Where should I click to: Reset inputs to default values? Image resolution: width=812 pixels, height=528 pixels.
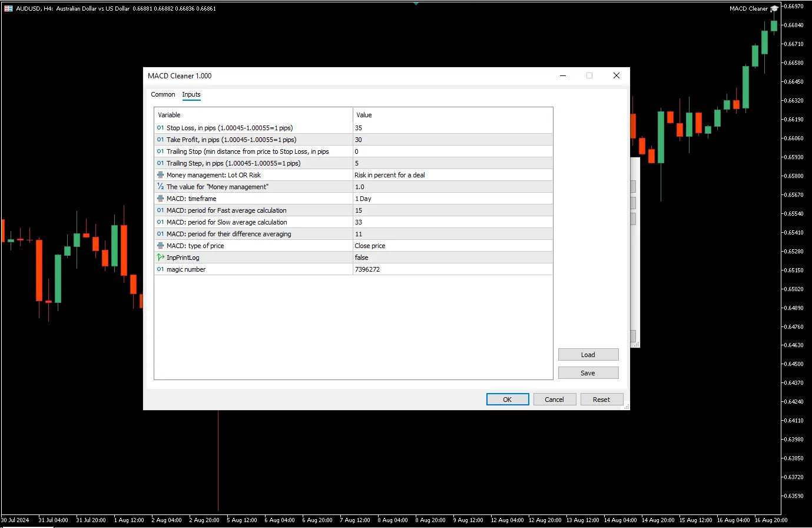[601, 400]
